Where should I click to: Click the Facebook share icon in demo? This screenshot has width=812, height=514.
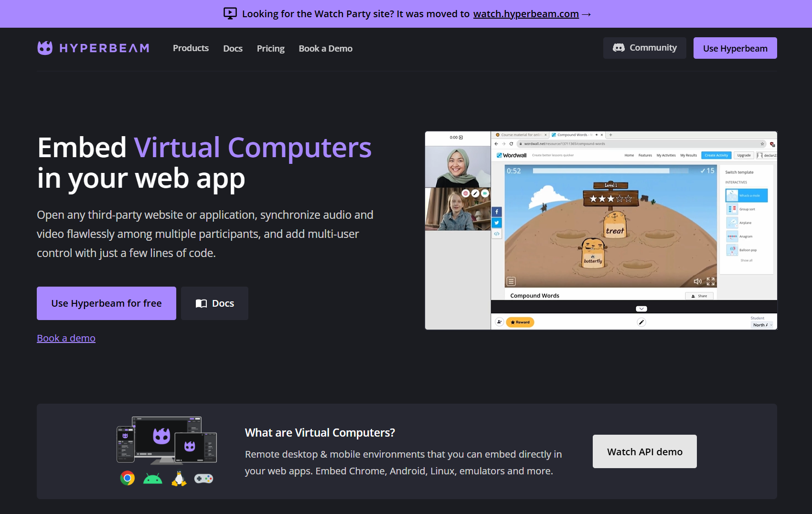[497, 212]
